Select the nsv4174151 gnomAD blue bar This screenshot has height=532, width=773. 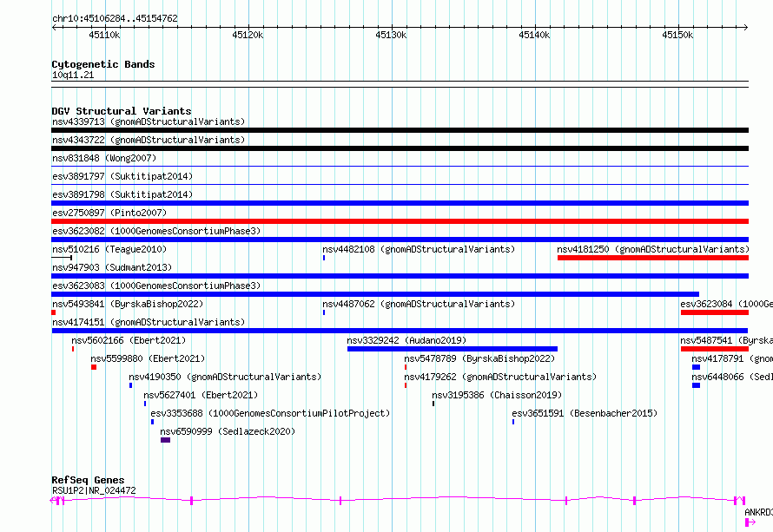tap(400, 331)
